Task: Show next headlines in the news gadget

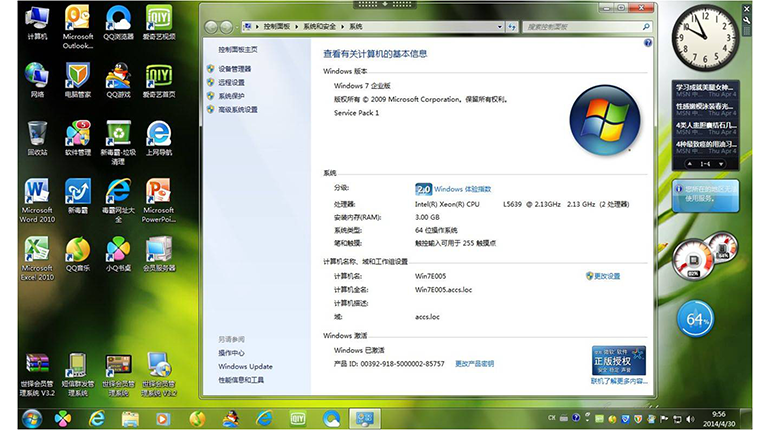Action: coord(721,164)
